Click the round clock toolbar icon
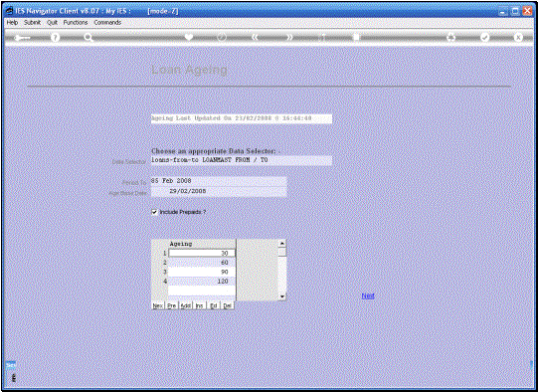Screen dimensions: 538x392 tap(222, 37)
